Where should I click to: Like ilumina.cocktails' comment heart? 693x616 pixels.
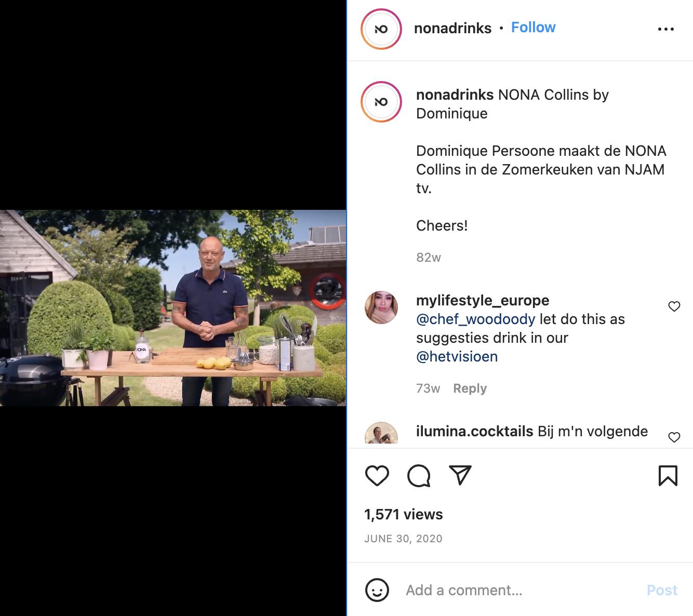[674, 437]
